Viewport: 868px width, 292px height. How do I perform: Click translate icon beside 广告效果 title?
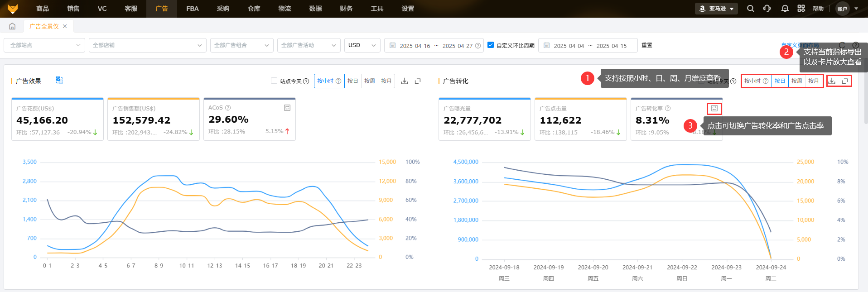pos(59,80)
